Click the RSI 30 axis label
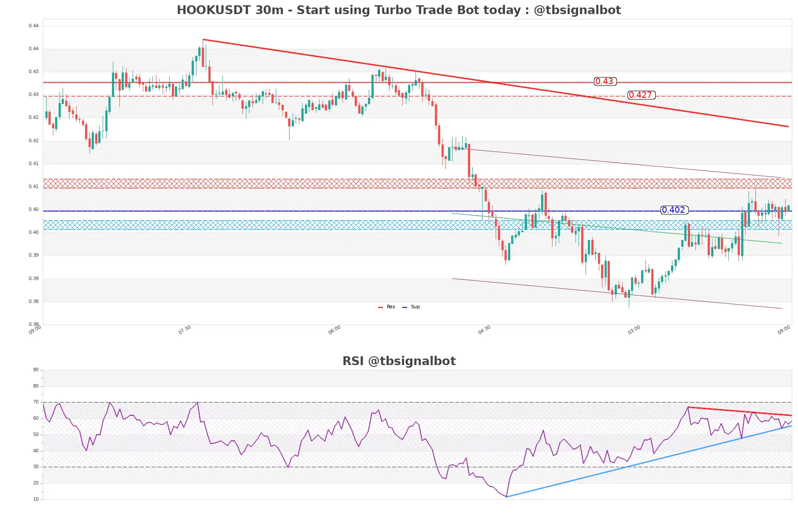 pos(36,467)
